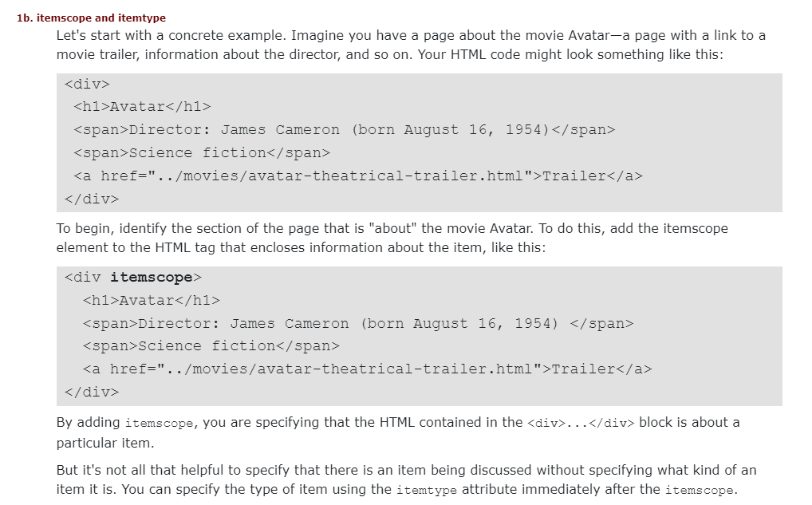Click the Trailer anchor line in second code block
Viewport: 812px width, 505px height.
367,369
